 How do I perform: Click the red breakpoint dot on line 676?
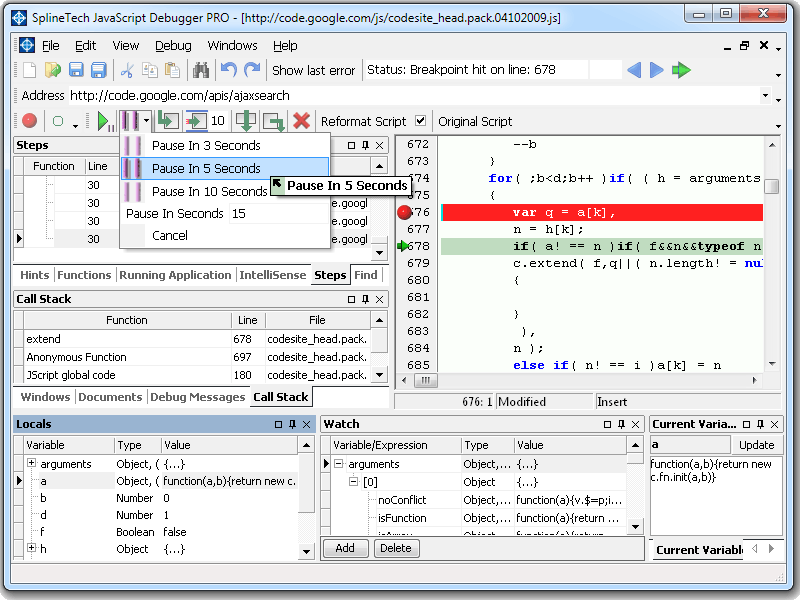tap(405, 211)
